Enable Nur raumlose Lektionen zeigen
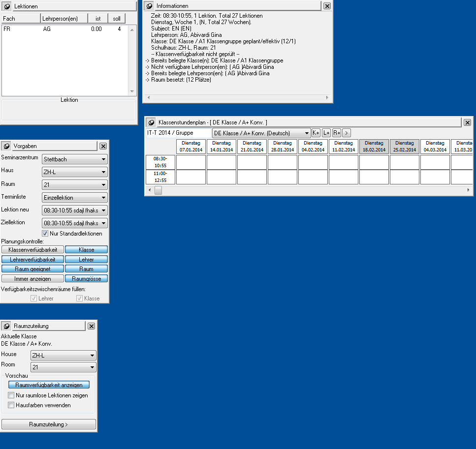Image resolution: width=476 pixels, height=449 pixels. 11,395
